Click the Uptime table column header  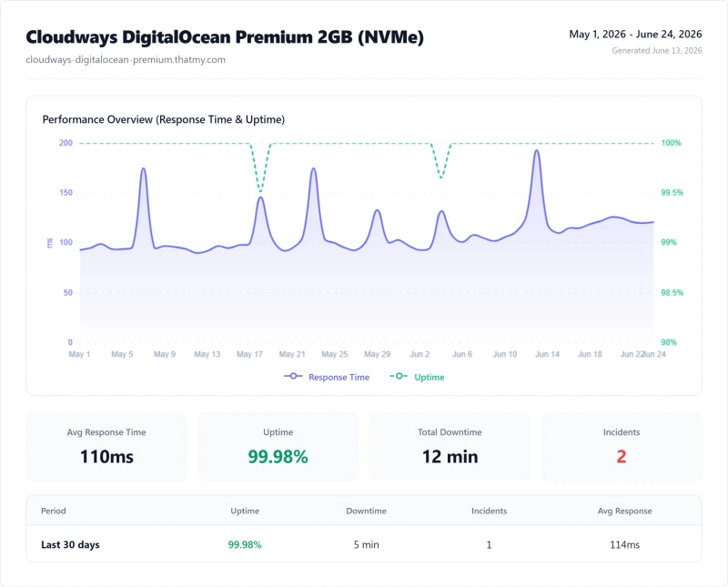click(245, 511)
